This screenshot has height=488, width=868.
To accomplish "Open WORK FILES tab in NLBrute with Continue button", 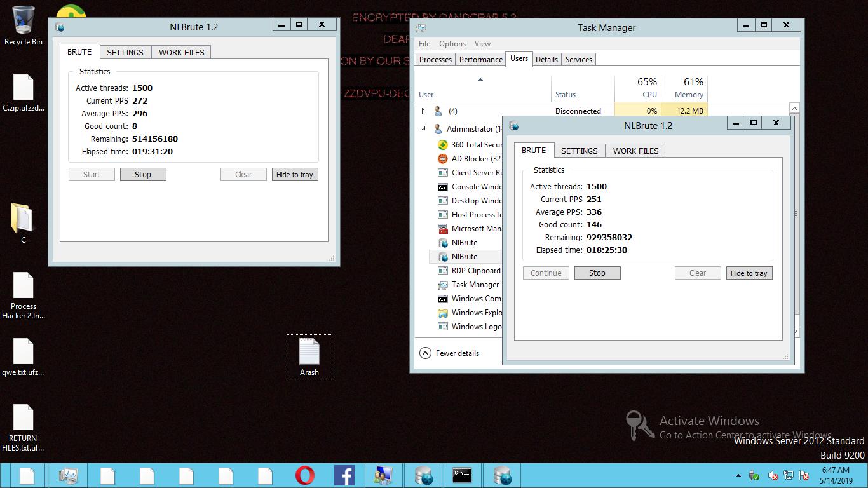I will (x=636, y=151).
